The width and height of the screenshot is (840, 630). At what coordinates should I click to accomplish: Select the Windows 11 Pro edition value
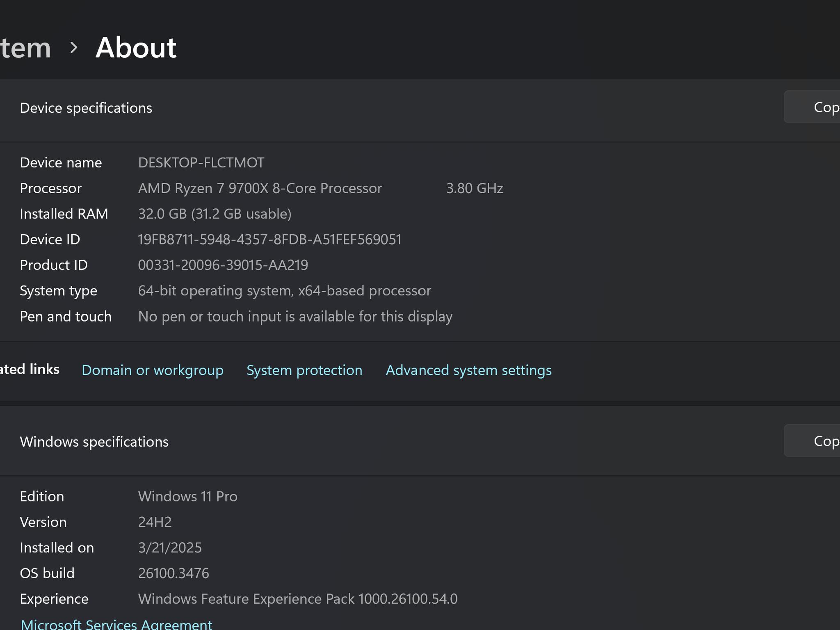point(187,496)
